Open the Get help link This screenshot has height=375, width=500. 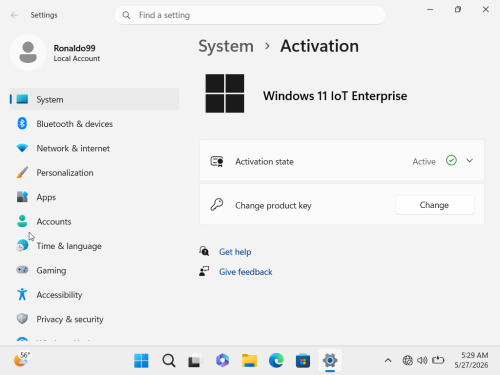pos(235,252)
